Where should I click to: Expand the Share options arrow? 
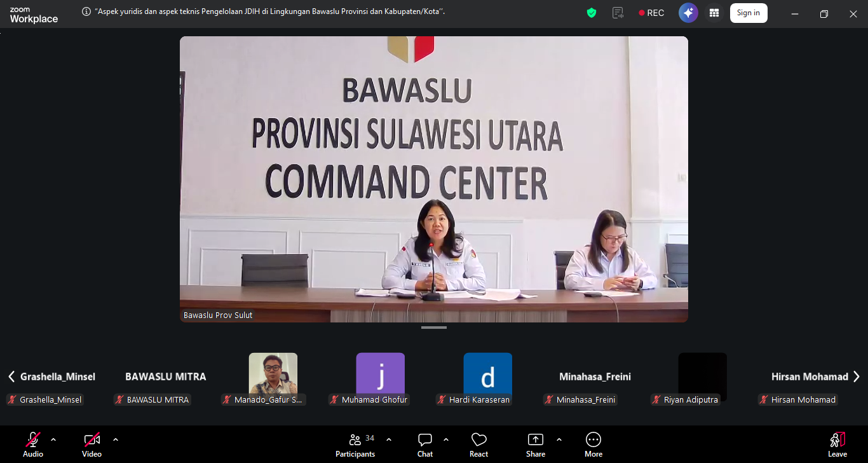tap(559, 439)
